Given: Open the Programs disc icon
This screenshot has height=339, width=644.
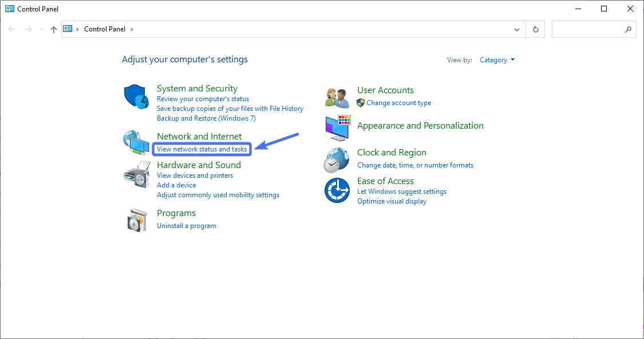Looking at the screenshot, I should click(x=137, y=220).
